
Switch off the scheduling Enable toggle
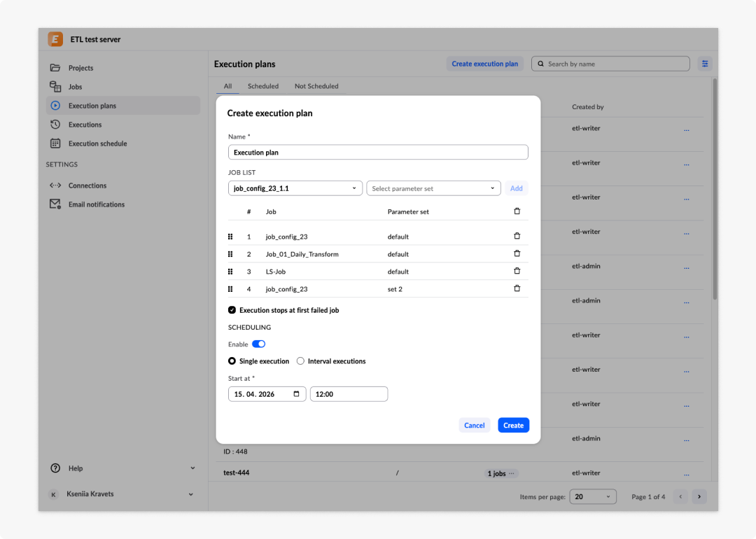pos(259,344)
